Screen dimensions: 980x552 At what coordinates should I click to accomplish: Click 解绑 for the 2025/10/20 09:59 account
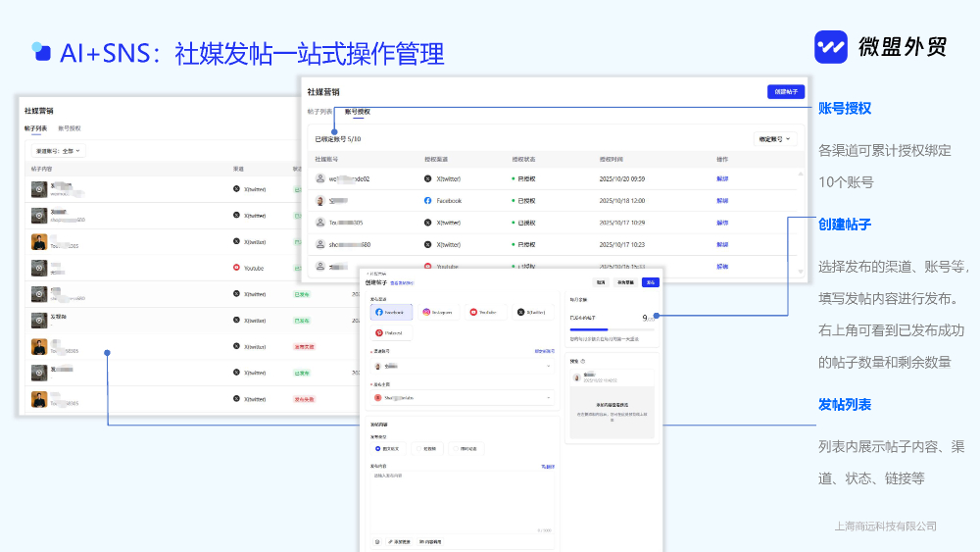pyautogui.click(x=722, y=178)
